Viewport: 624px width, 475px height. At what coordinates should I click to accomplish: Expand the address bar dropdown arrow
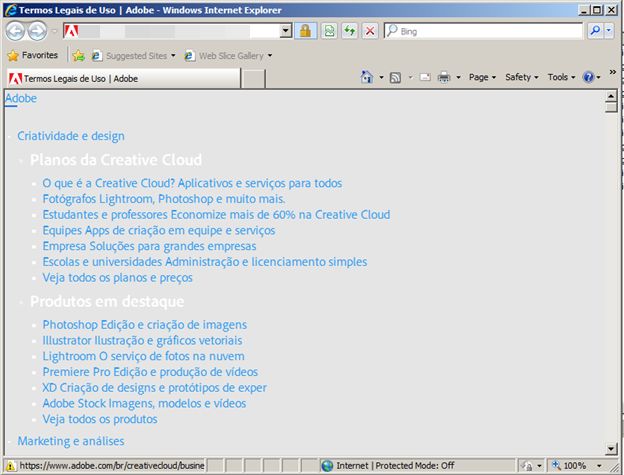point(286,31)
